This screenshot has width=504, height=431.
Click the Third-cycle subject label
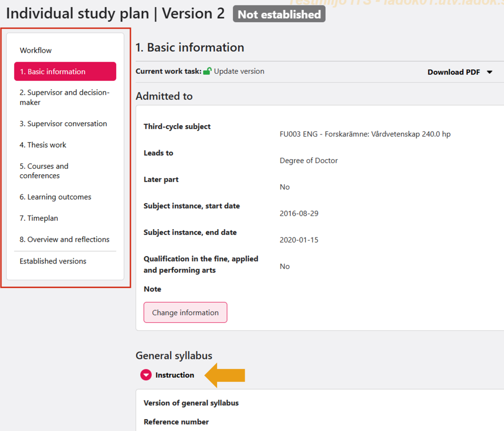177,127
